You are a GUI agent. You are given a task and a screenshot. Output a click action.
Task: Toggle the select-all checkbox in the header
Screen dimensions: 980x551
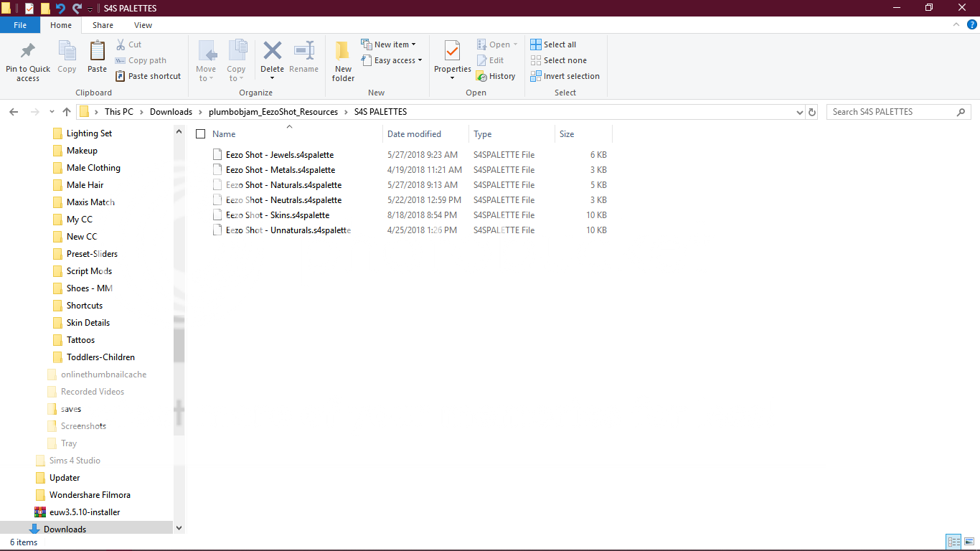point(201,134)
